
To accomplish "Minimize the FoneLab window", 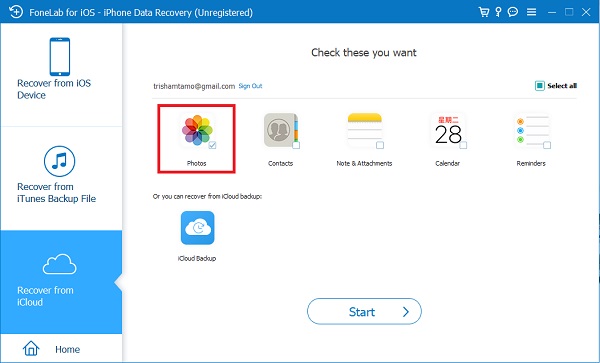I will 552,12.
